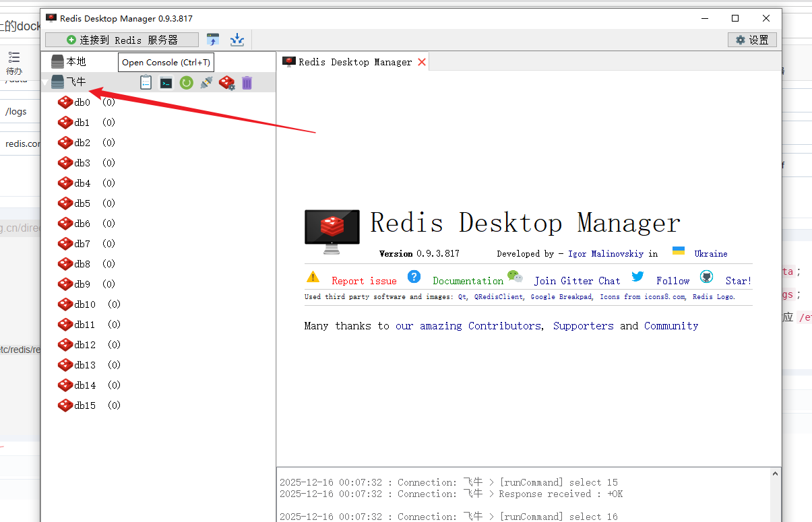Edit 飞牛 connection settings icon

point(227,83)
